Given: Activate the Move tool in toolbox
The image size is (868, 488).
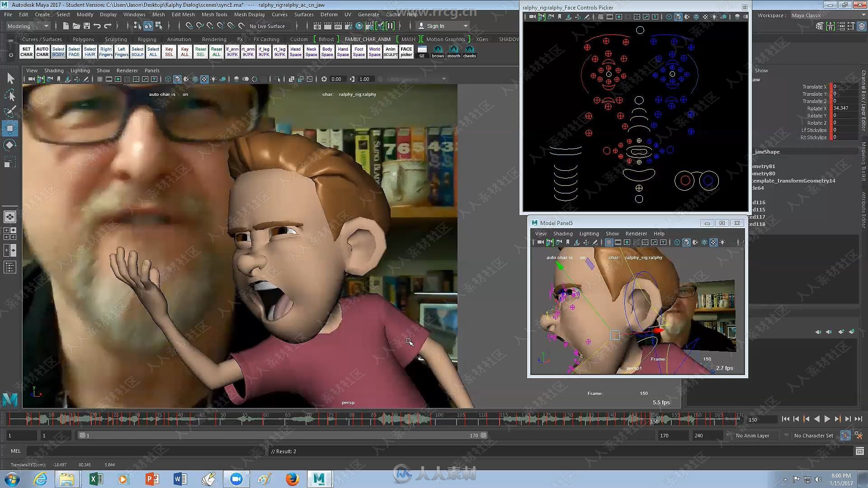Looking at the screenshot, I should pyautogui.click(x=10, y=128).
